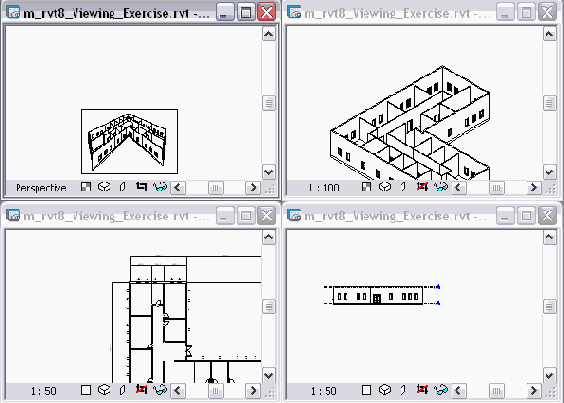Maximize the Perspective view window
This screenshot has height=403, width=564.
[246, 13]
